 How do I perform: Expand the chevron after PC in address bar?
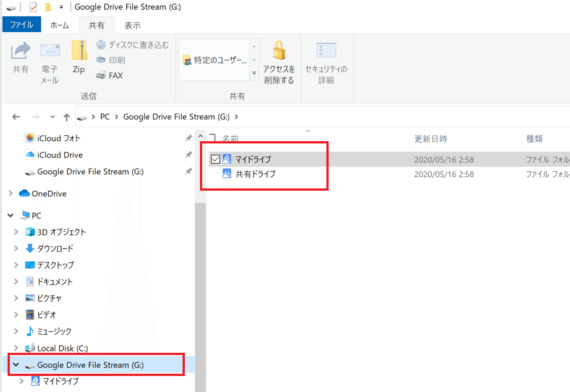pos(117,117)
